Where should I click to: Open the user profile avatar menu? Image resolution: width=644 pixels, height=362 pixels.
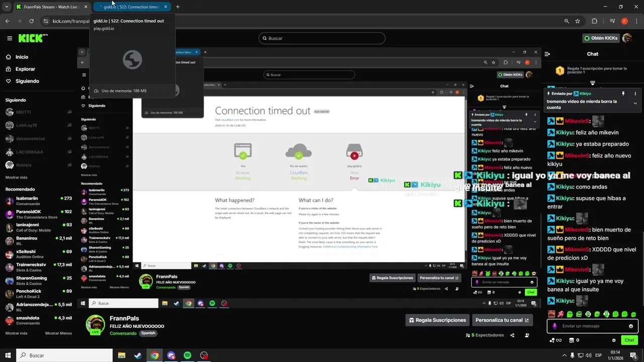(x=627, y=38)
